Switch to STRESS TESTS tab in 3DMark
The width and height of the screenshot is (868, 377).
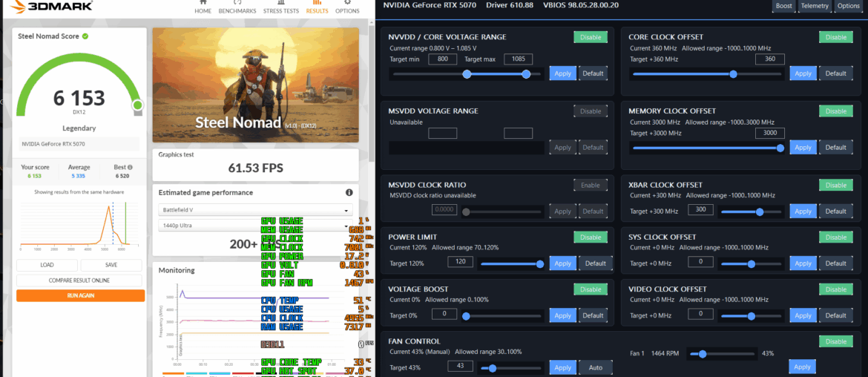280,7
